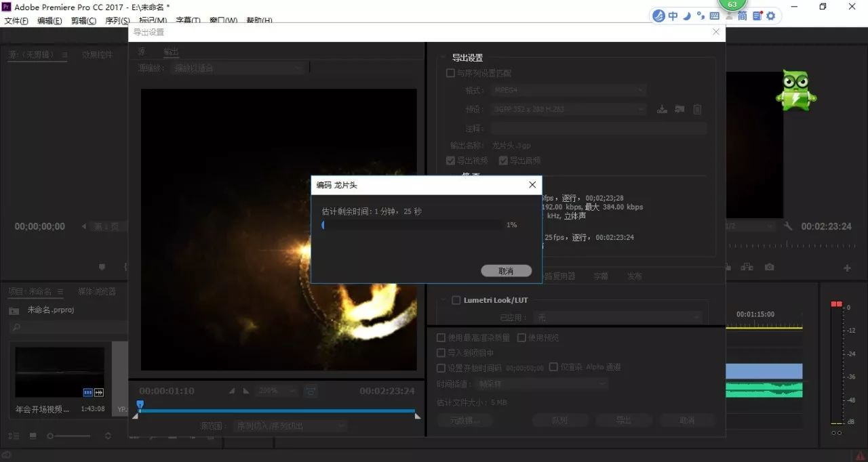Screen dimensions: 868x462
Task: Enable the Lumetri Look/LUT checkbox
Action: tap(456, 300)
